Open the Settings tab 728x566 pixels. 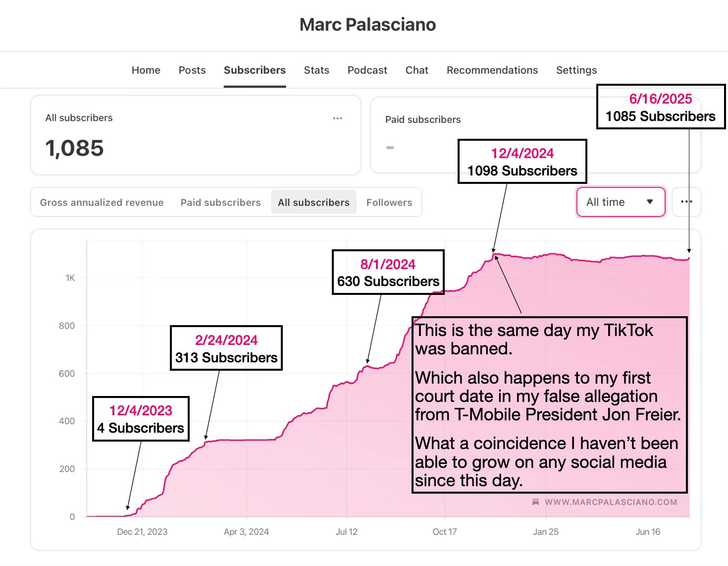(x=576, y=70)
